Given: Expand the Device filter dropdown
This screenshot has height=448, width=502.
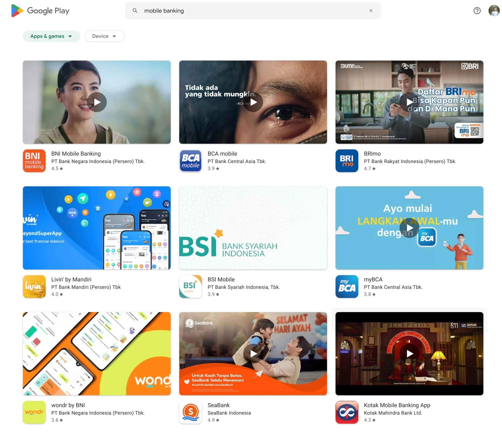Looking at the screenshot, I should tap(104, 36).
